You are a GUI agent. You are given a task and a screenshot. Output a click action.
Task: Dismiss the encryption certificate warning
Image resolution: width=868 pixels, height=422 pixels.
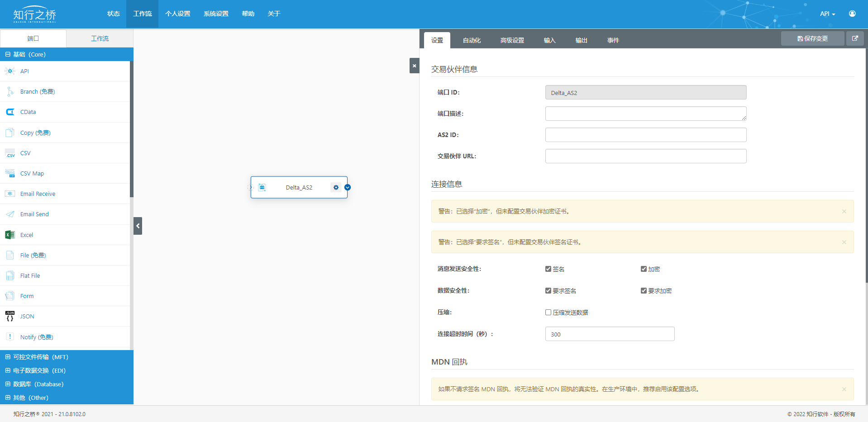[x=844, y=211]
